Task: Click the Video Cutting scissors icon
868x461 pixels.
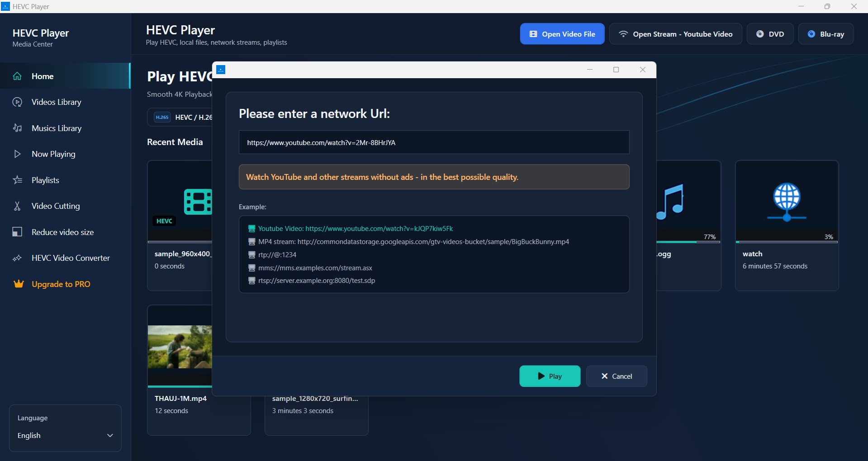Action: (x=17, y=206)
